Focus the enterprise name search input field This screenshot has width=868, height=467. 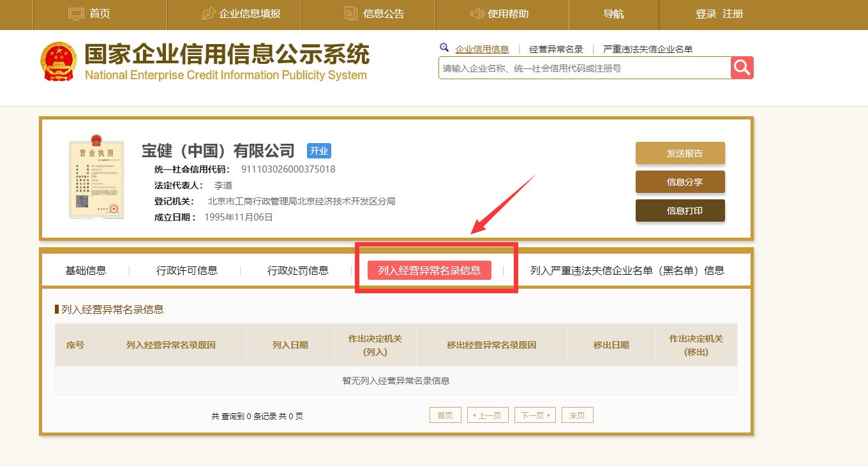584,68
